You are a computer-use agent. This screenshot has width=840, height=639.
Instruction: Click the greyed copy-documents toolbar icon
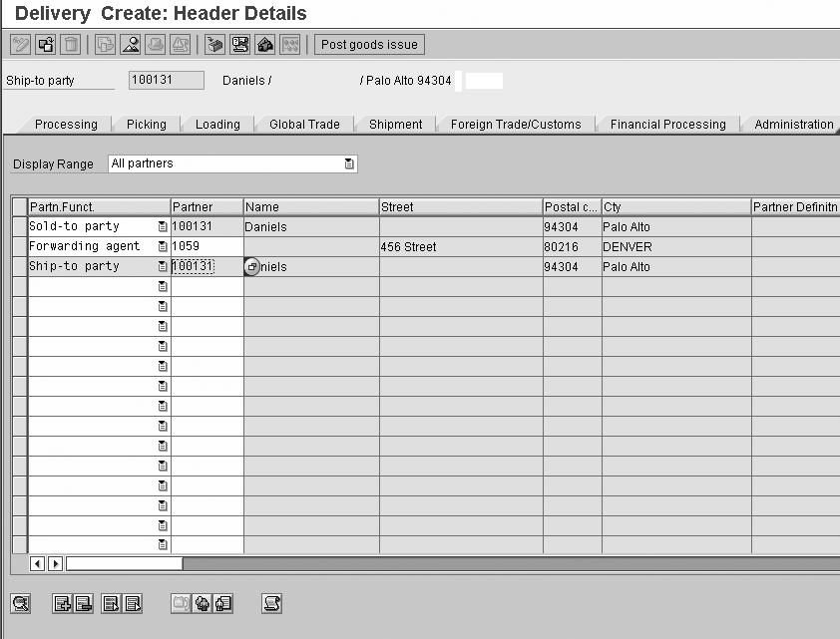(105, 45)
